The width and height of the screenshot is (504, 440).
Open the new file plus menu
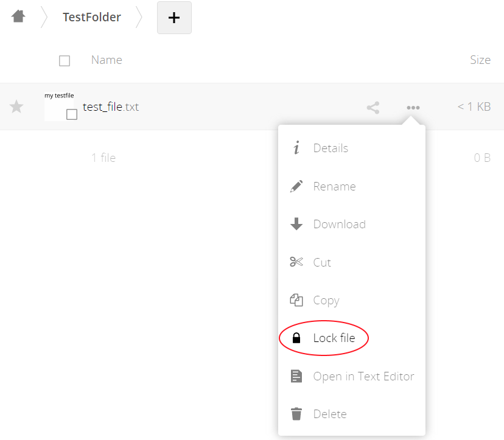click(x=174, y=18)
